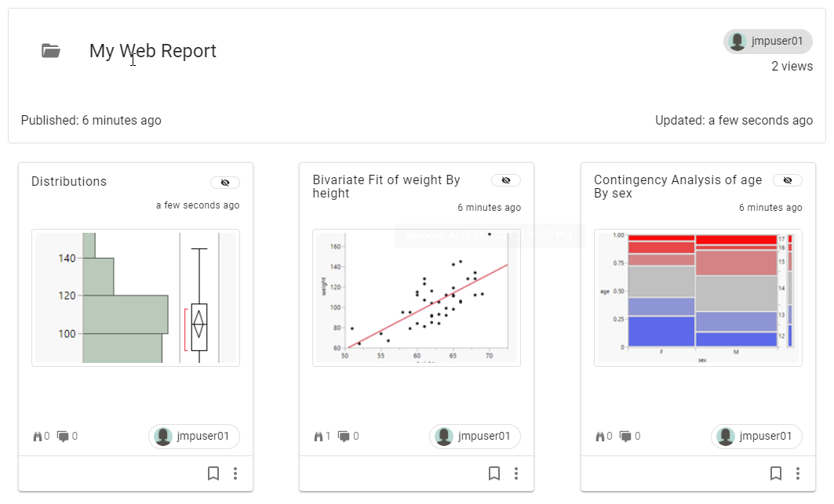Open the three-dot menu on Bivariate Fit card

pos(516,473)
